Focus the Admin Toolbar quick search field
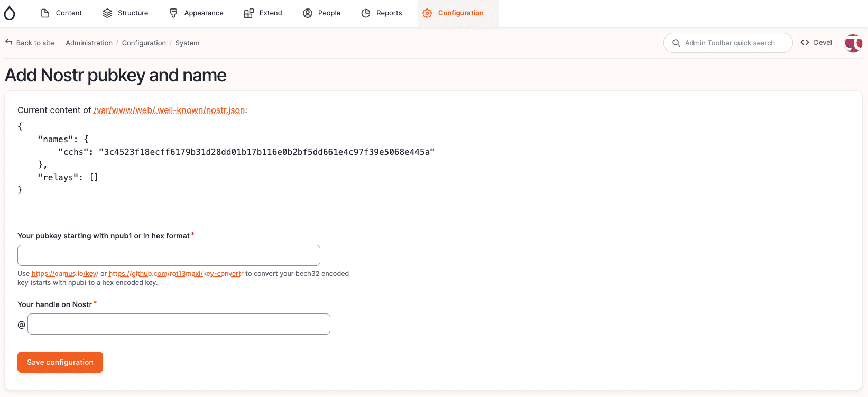868x397 pixels. pyautogui.click(x=728, y=43)
